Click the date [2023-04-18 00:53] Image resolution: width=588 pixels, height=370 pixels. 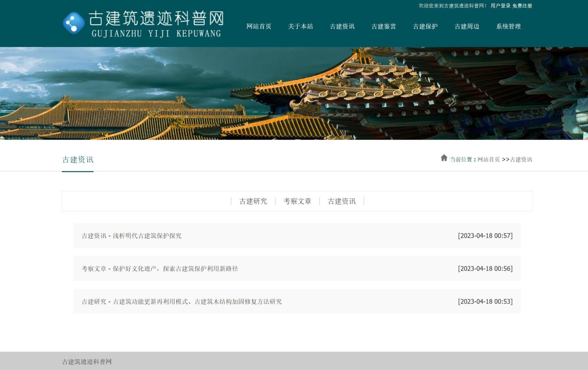tap(485, 301)
